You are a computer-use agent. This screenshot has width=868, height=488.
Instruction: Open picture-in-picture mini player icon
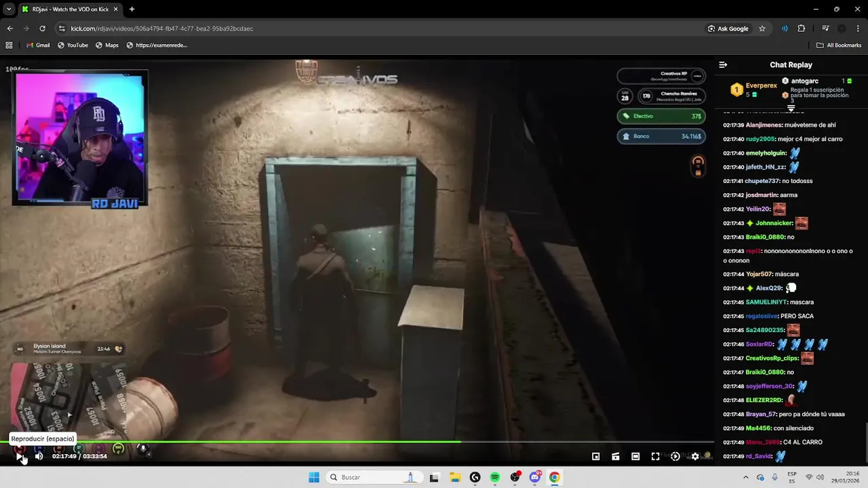pos(595,456)
